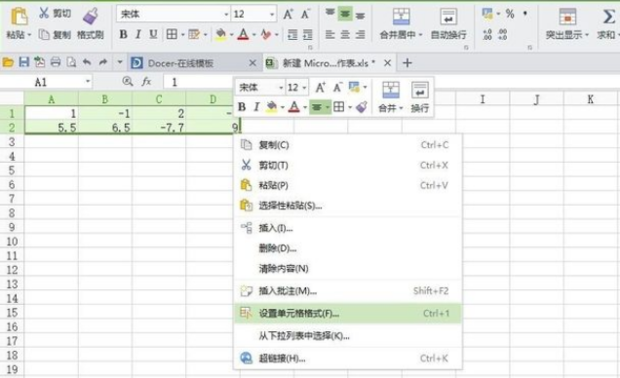Click the fx insert function button
Screen dimensions: 620x378
pos(146,82)
